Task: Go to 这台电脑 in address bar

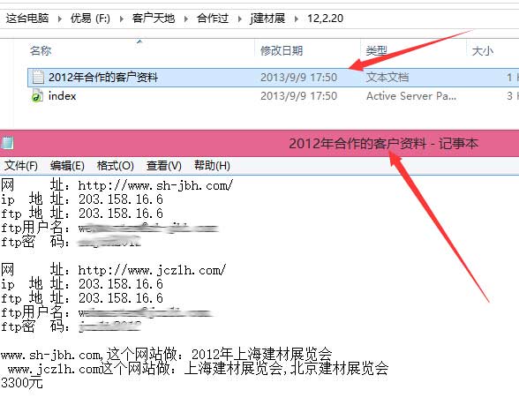Action: coord(27,19)
